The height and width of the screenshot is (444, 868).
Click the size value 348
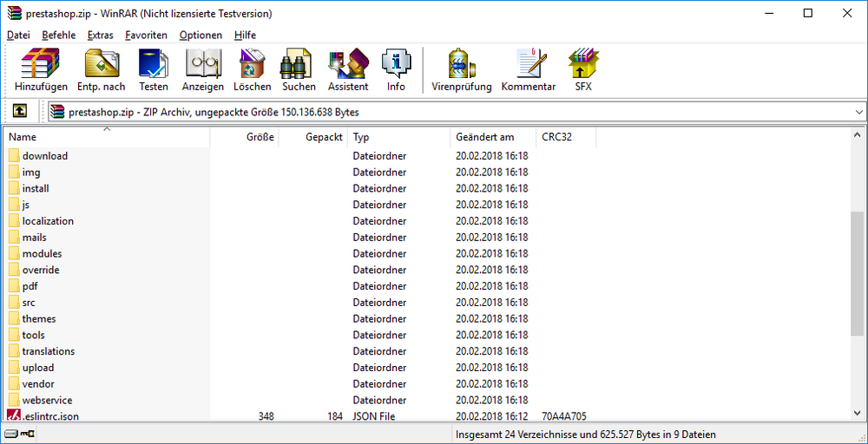266,416
